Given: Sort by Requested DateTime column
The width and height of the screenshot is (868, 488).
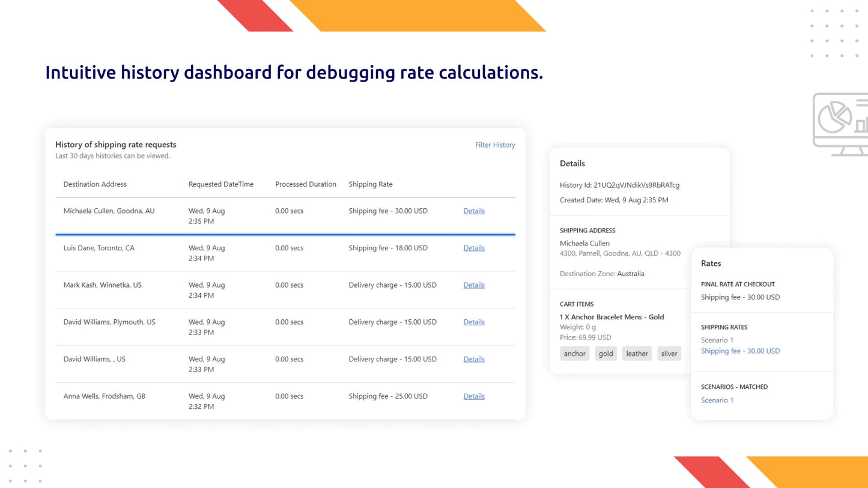Looking at the screenshot, I should tap(220, 184).
